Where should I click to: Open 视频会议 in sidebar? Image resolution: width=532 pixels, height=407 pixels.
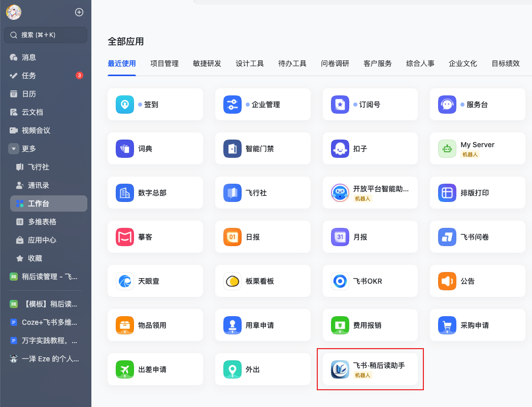coord(46,130)
